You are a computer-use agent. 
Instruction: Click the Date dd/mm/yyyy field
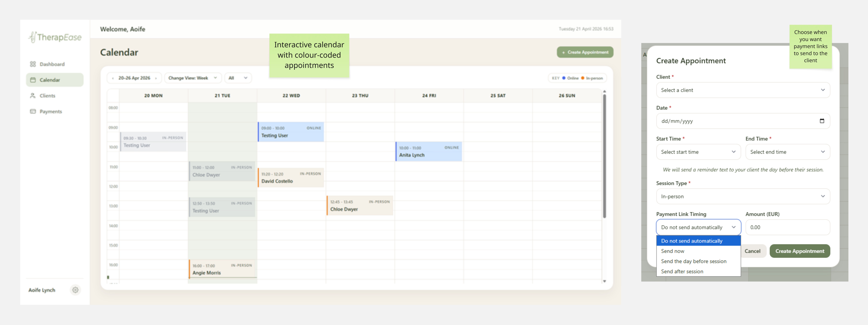[743, 121]
